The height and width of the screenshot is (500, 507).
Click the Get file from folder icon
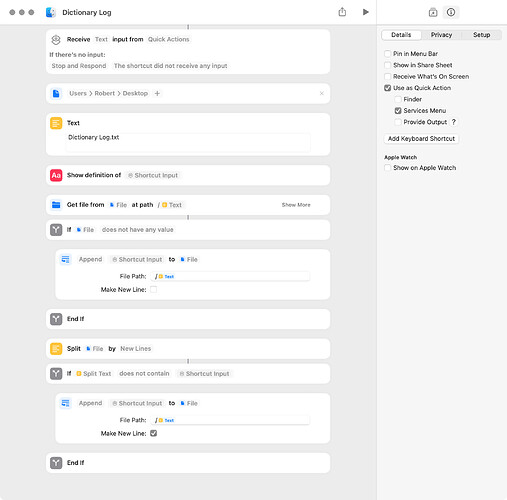(56, 205)
